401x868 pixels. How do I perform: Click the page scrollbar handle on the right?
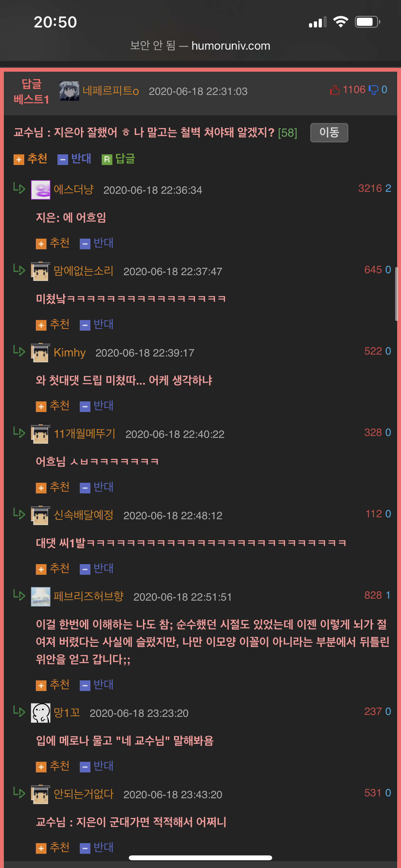(x=396, y=294)
